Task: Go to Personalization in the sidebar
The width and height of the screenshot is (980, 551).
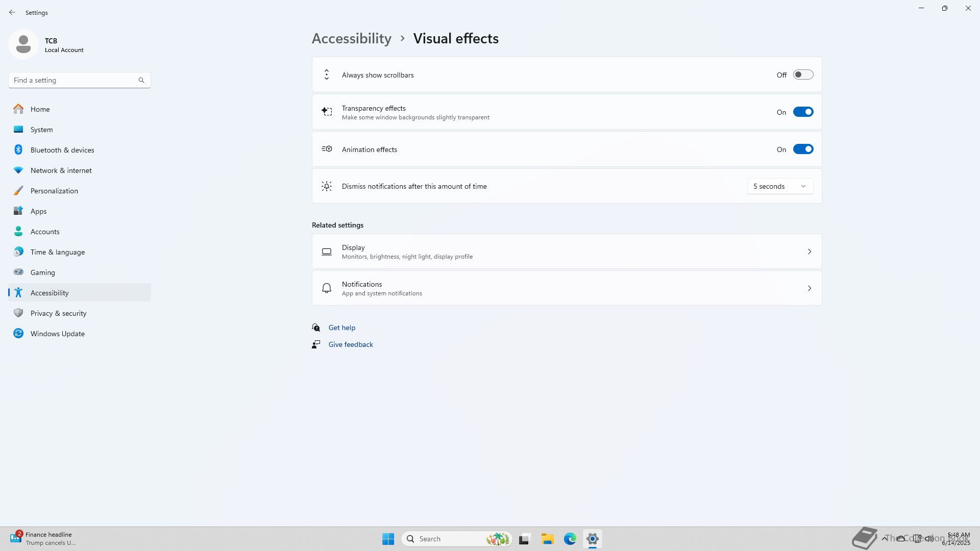Action: point(54,191)
